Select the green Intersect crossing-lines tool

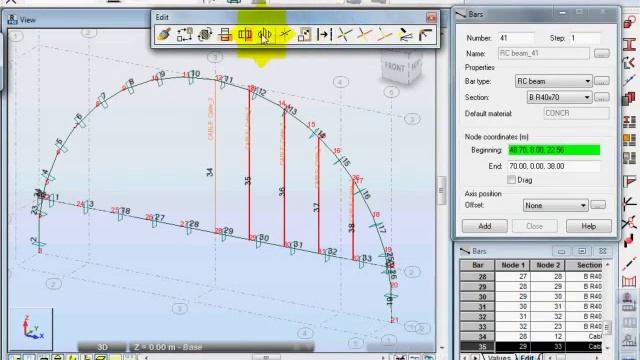pos(344,34)
